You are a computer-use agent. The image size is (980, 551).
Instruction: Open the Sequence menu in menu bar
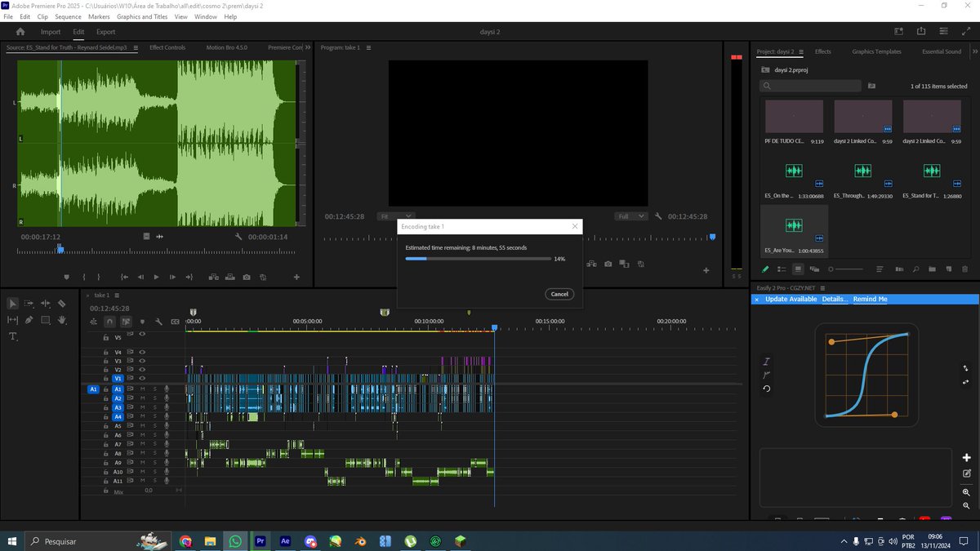point(68,16)
